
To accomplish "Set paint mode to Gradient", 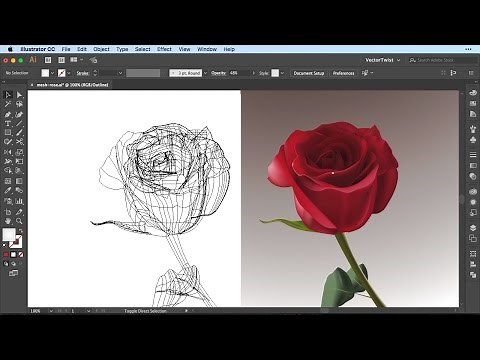I will pyautogui.click(x=13, y=255).
